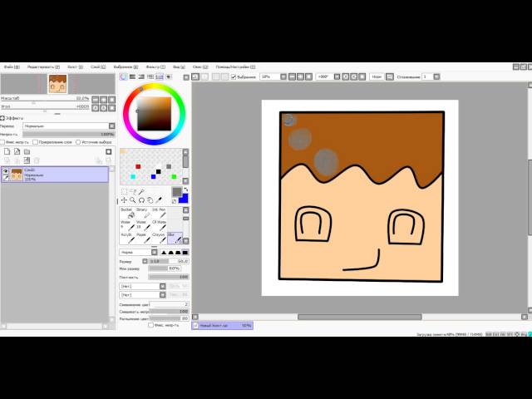Viewport: 532px width, 399px height.
Task: Hide the layer using eye icon
Action: click(x=6, y=171)
